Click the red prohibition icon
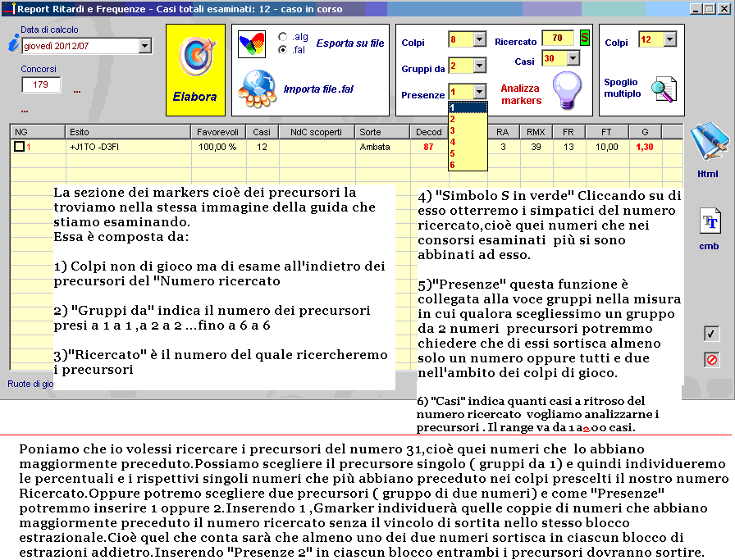The image size is (735, 560). tap(711, 360)
